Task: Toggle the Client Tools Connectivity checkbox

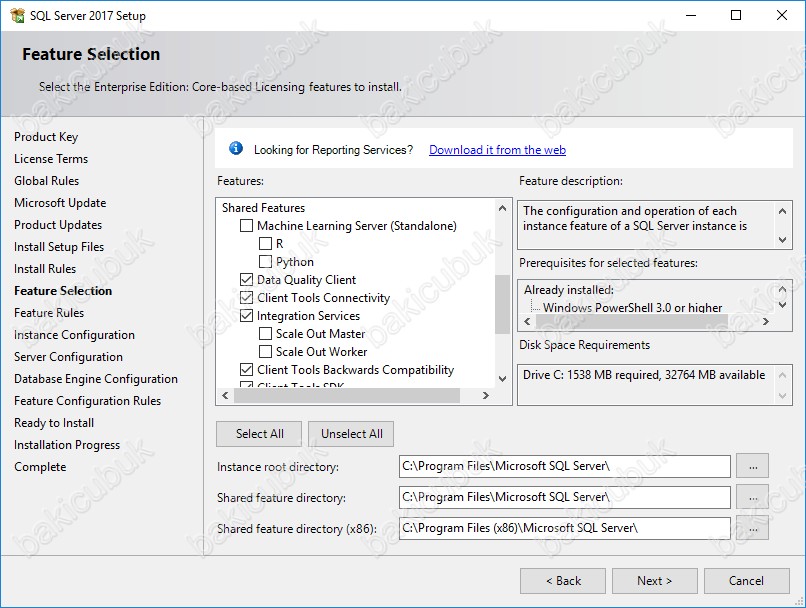Action: pyautogui.click(x=247, y=298)
